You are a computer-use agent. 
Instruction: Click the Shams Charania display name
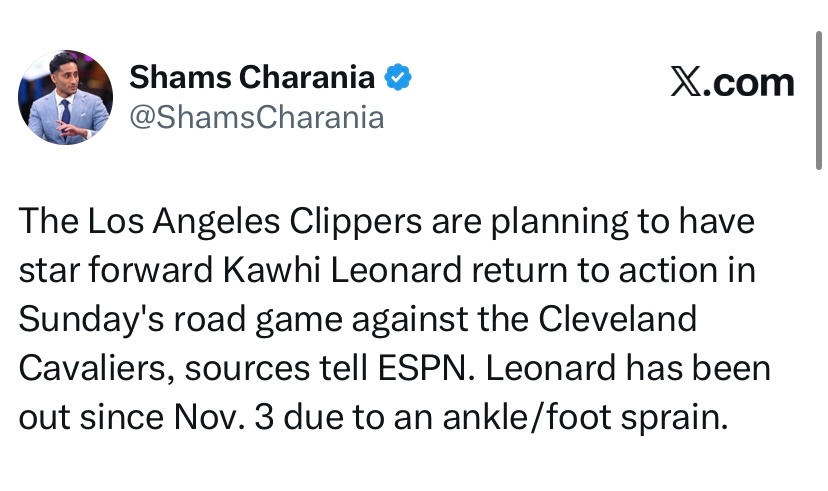pos(253,77)
